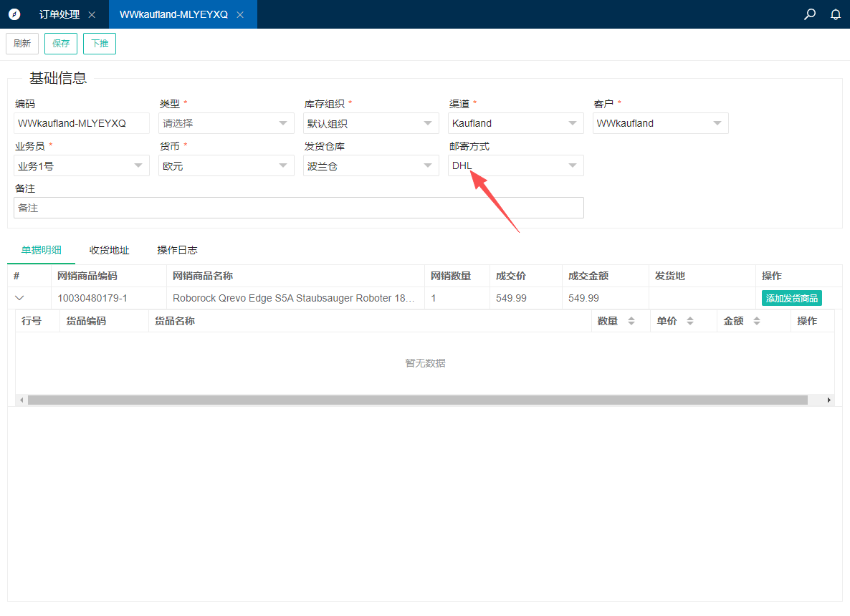Close the 订单处理 tab
The width and height of the screenshot is (850, 616).
92,15
